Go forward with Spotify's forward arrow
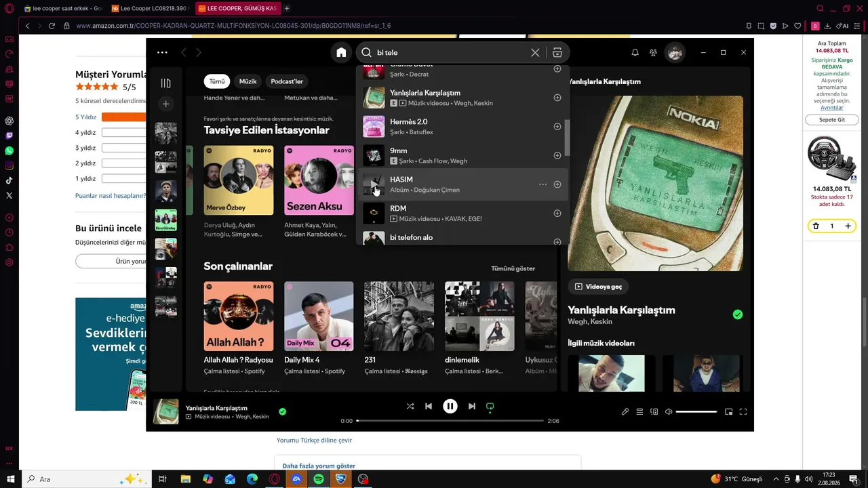Screen dimensions: 868x488 click(x=199, y=52)
